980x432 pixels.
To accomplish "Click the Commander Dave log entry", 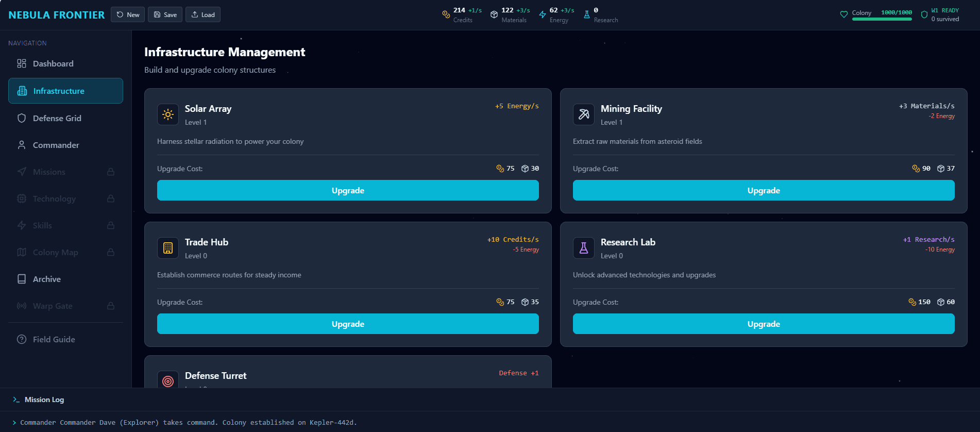I will click(189, 422).
